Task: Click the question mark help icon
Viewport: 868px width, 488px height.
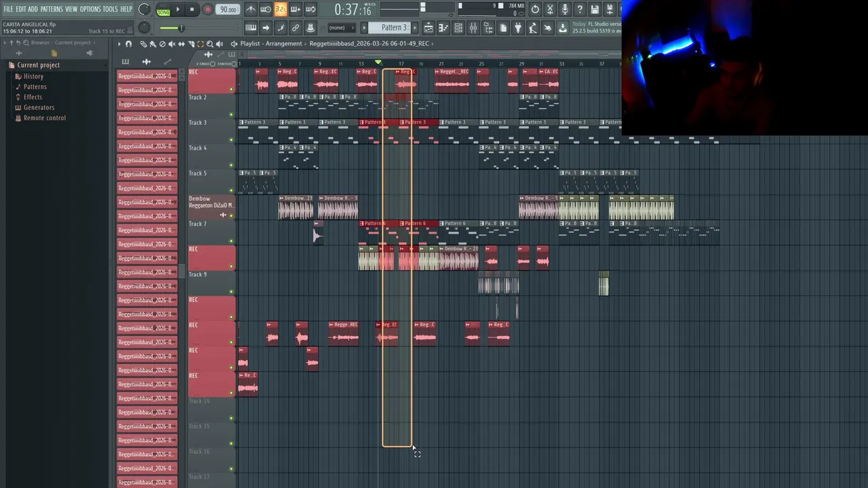Action: [580, 9]
